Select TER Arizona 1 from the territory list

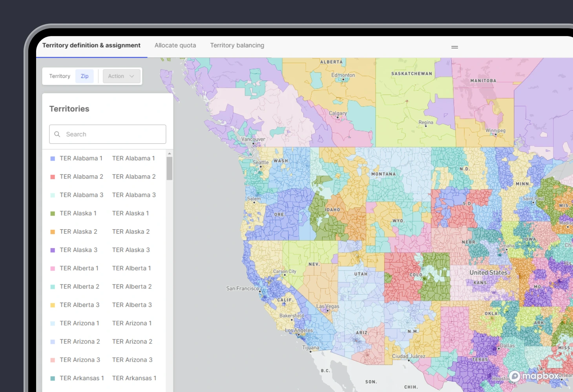[79, 323]
